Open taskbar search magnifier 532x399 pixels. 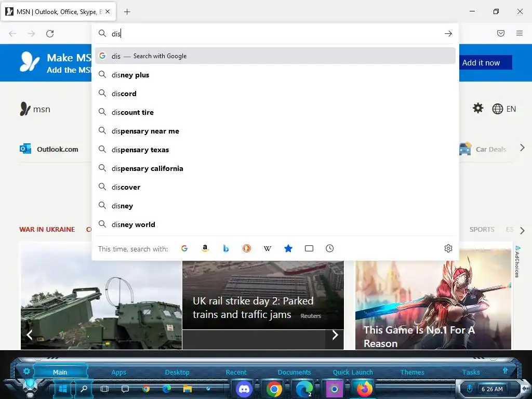(84, 389)
